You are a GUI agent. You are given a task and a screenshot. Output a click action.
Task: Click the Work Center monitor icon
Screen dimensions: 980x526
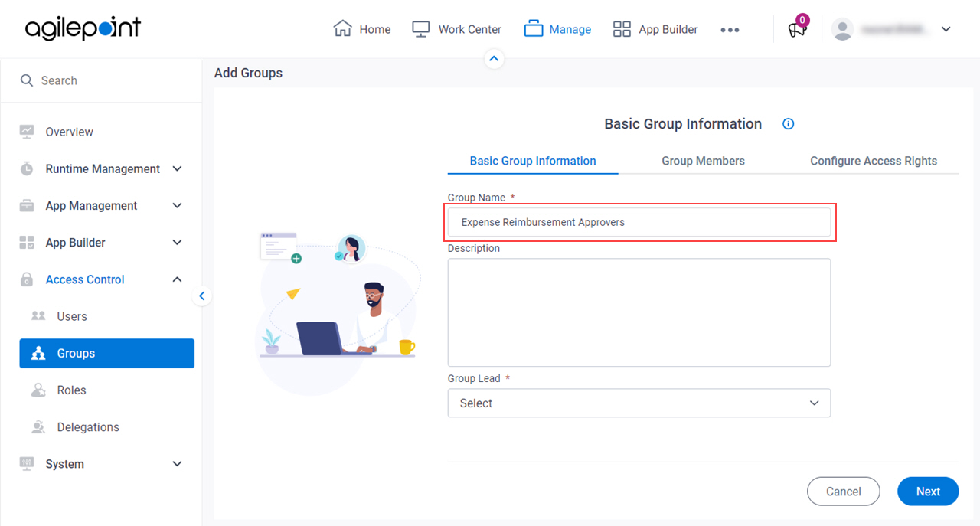(x=421, y=29)
